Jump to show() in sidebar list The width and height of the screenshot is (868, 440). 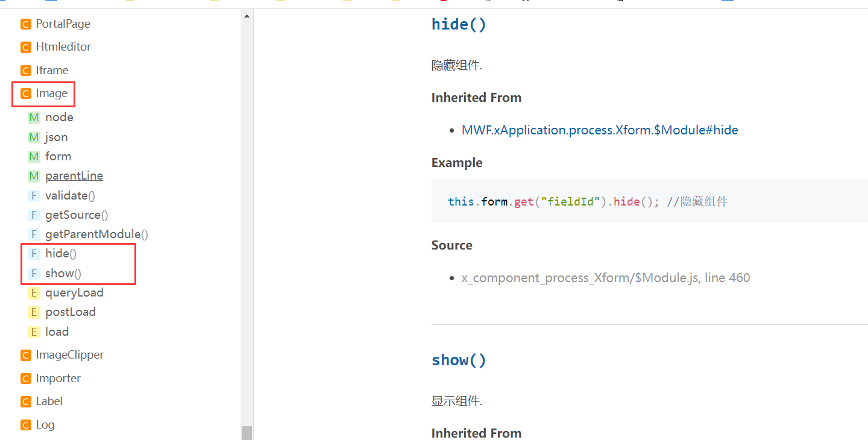click(x=63, y=274)
